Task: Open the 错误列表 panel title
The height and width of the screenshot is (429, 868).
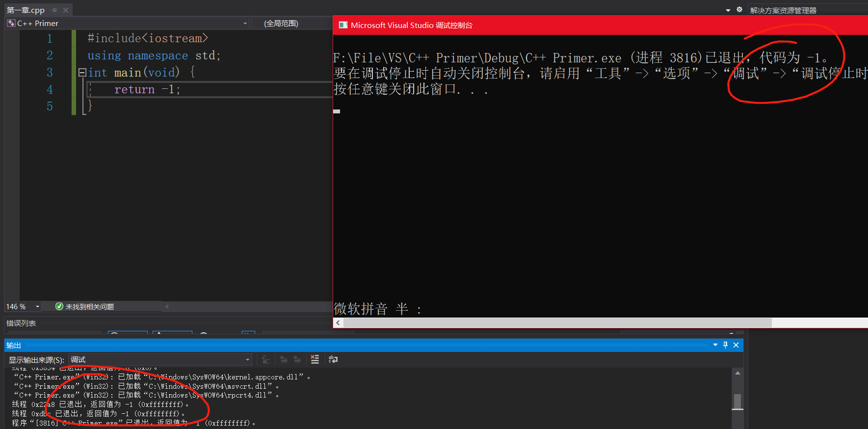Action: pos(21,323)
